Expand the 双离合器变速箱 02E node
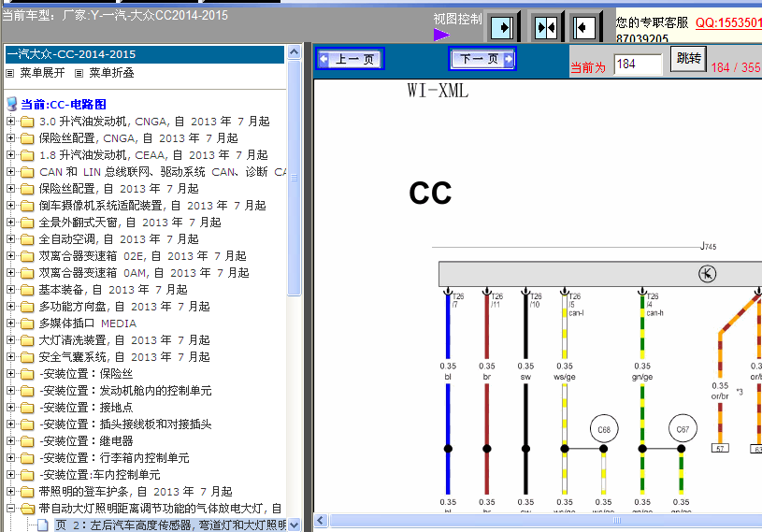762x532 pixels. tap(10, 255)
